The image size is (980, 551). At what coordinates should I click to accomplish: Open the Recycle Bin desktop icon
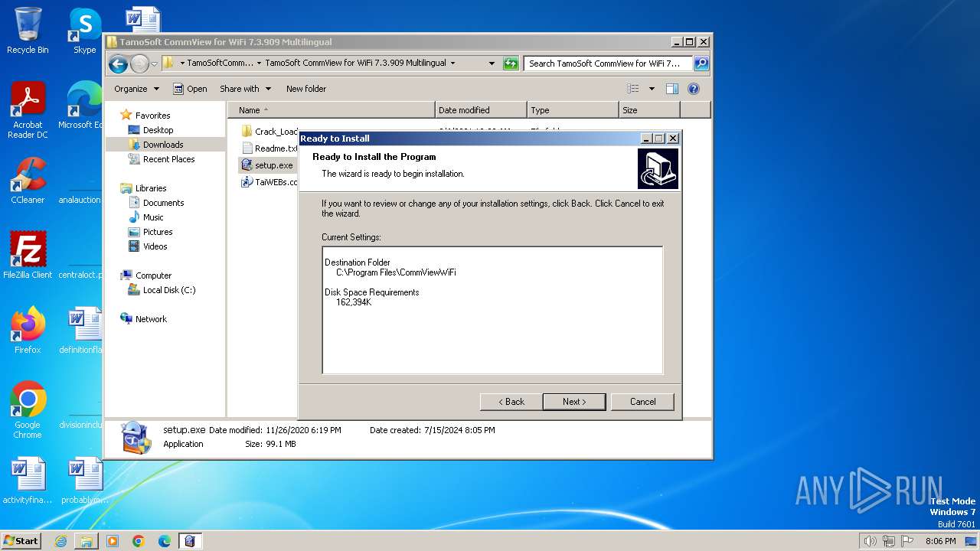(x=28, y=31)
